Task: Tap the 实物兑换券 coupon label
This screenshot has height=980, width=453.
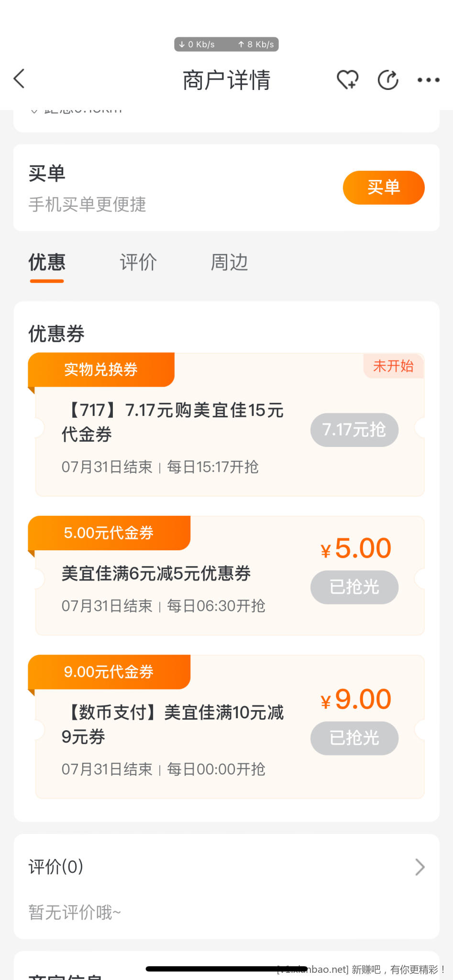Action: coord(101,369)
